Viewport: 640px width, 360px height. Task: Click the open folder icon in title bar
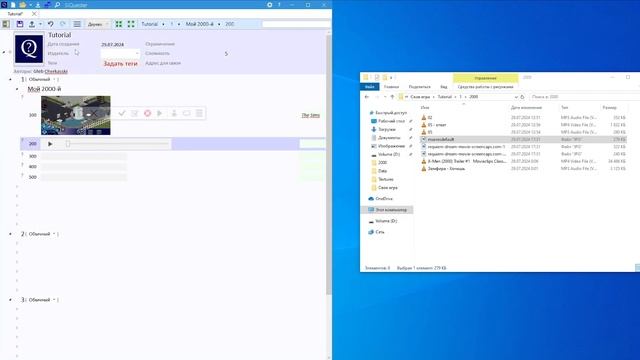(x=23, y=5)
